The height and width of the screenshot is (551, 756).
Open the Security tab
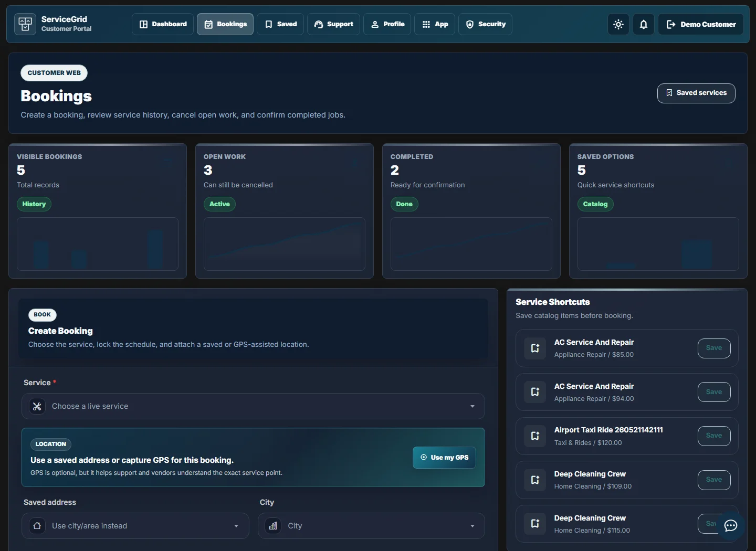click(485, 24)
